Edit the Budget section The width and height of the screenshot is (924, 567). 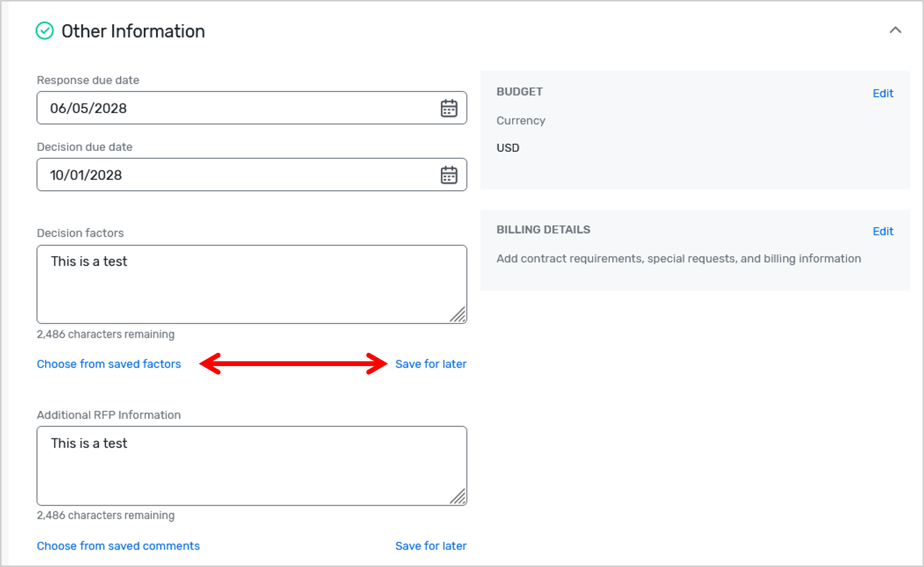point(883,94)
